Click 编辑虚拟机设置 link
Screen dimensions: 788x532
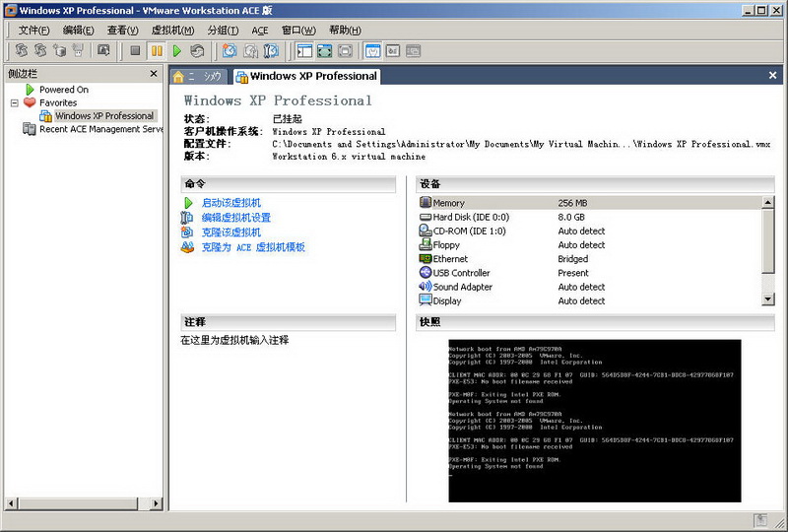pyautogui.click(x=236, y=217)
